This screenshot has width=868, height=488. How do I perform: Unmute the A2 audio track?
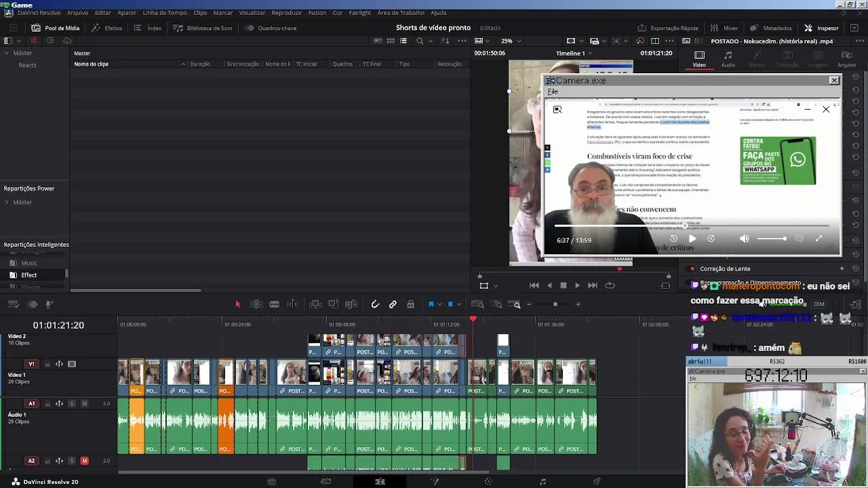[x=84, y=461]
